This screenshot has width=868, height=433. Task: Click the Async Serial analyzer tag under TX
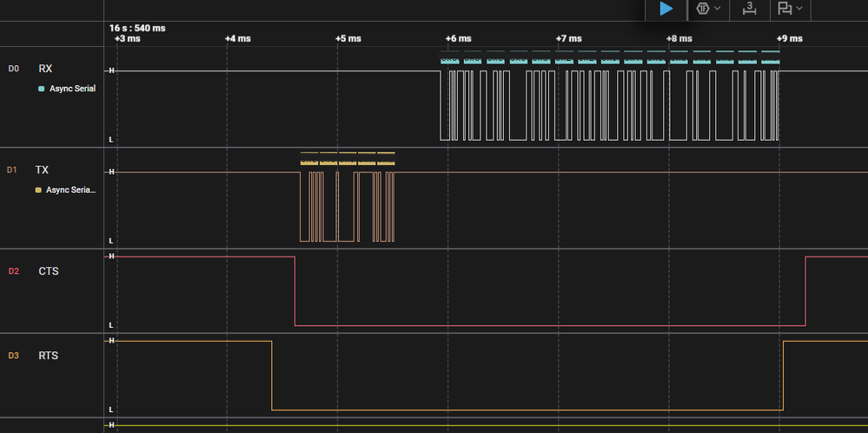[x=71, y=190]
